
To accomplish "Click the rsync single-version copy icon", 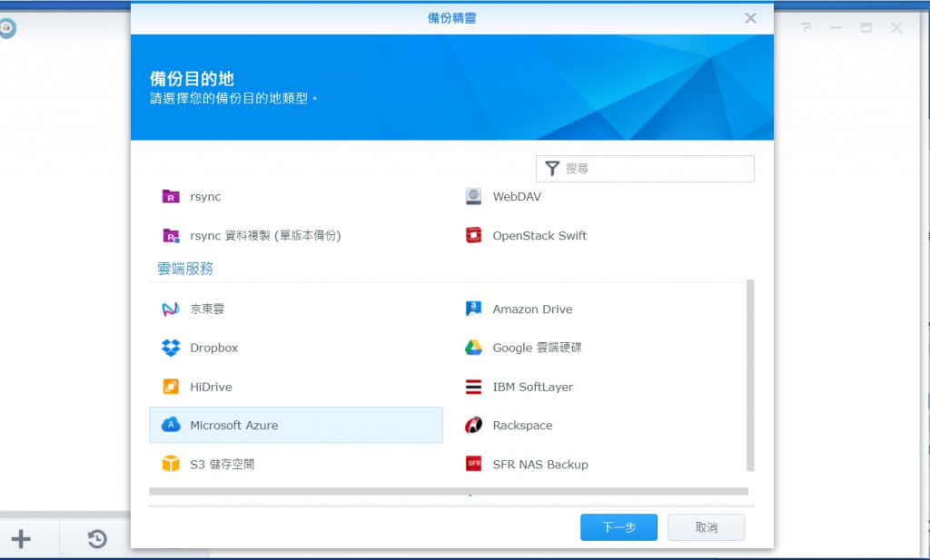I will (x=171, y=235).
